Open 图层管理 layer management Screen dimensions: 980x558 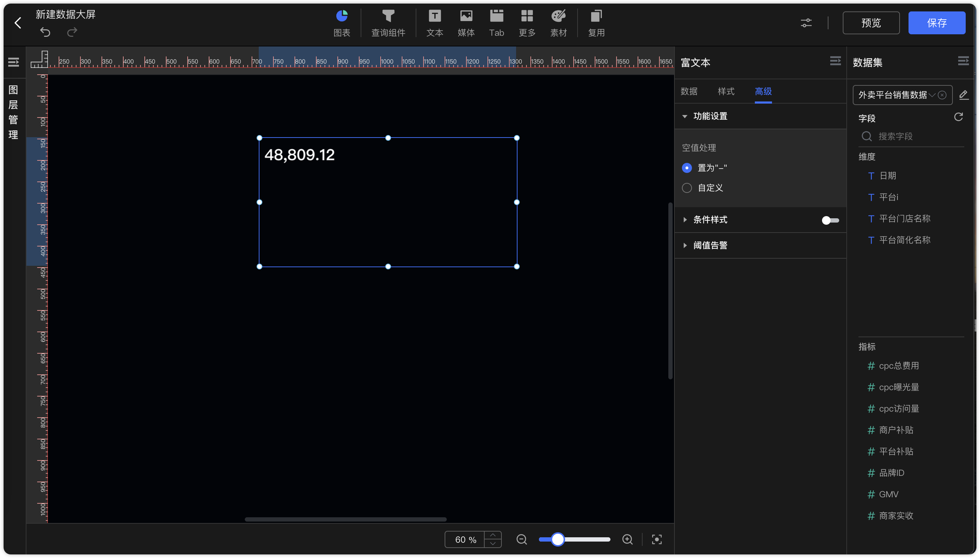(14, 112)
